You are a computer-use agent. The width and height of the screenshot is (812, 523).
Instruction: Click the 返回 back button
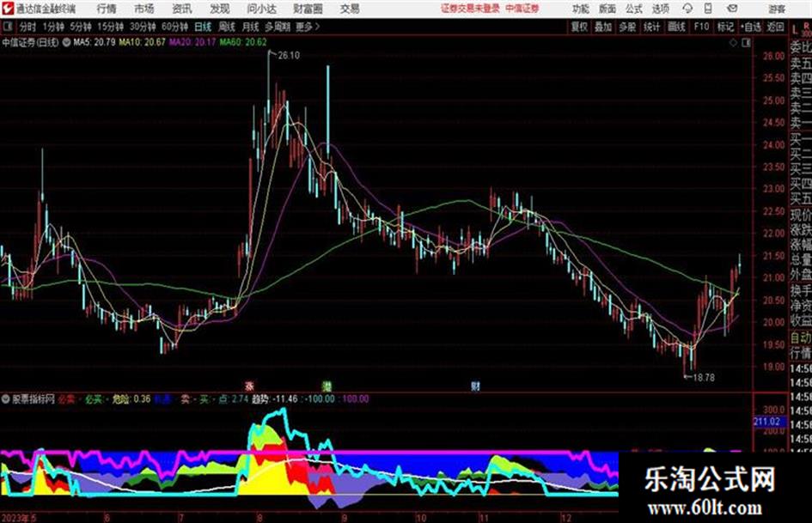(775, 27)
